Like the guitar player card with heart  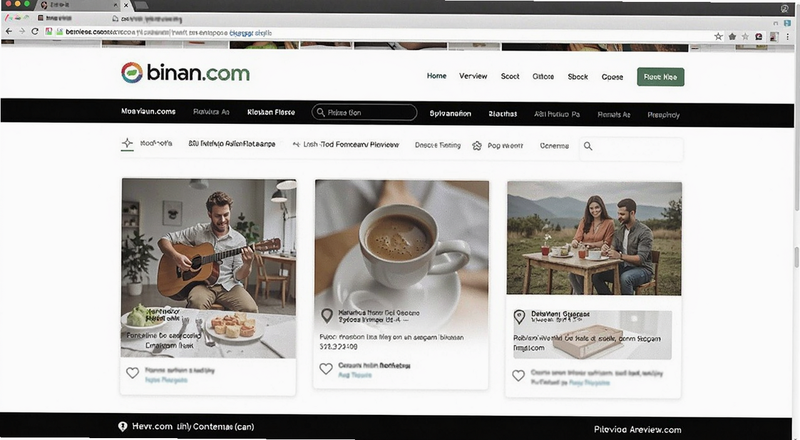132,373
